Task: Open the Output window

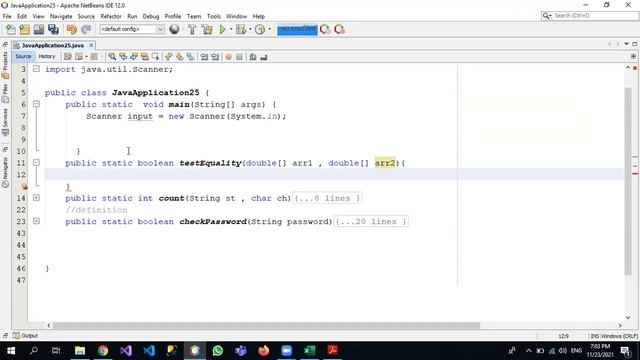Action: (x=25, y=336)
